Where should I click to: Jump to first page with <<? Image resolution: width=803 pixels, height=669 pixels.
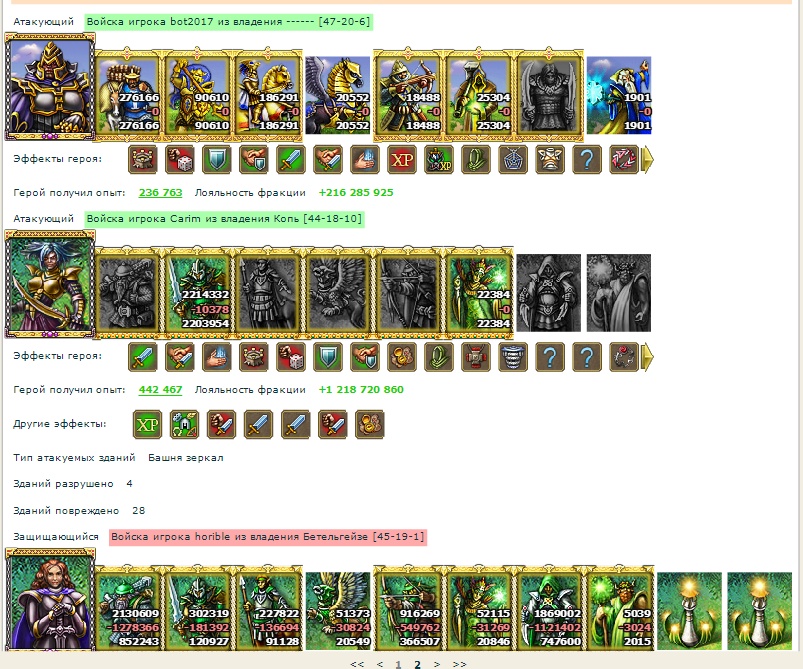pyautogui.click(x=357, y=664)
